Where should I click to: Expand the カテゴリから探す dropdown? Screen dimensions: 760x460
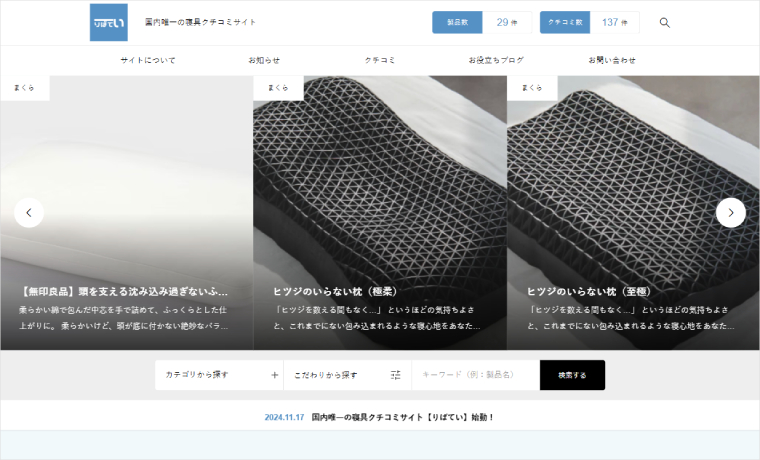pos(218,375)
